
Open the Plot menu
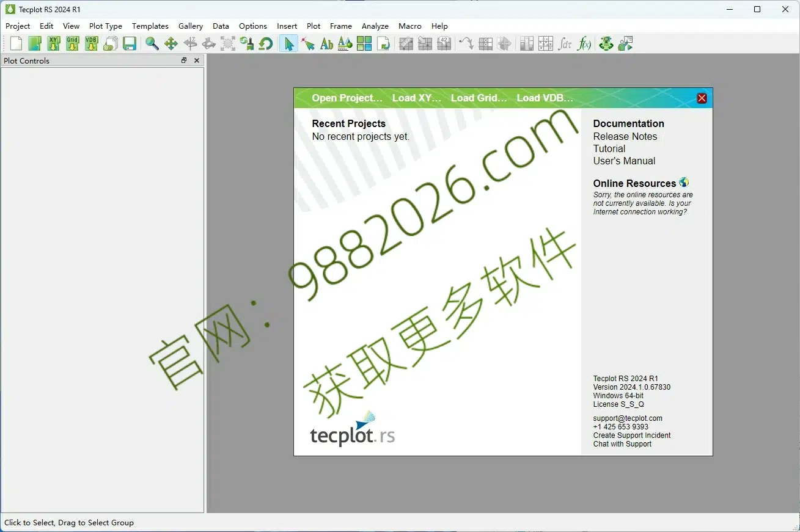[314, 26]
